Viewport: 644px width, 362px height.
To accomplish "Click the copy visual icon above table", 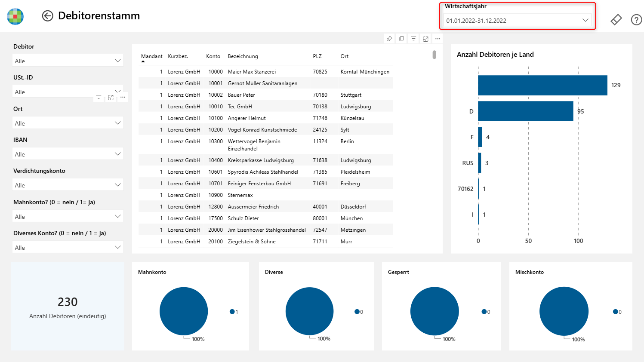I will [401, 39].
